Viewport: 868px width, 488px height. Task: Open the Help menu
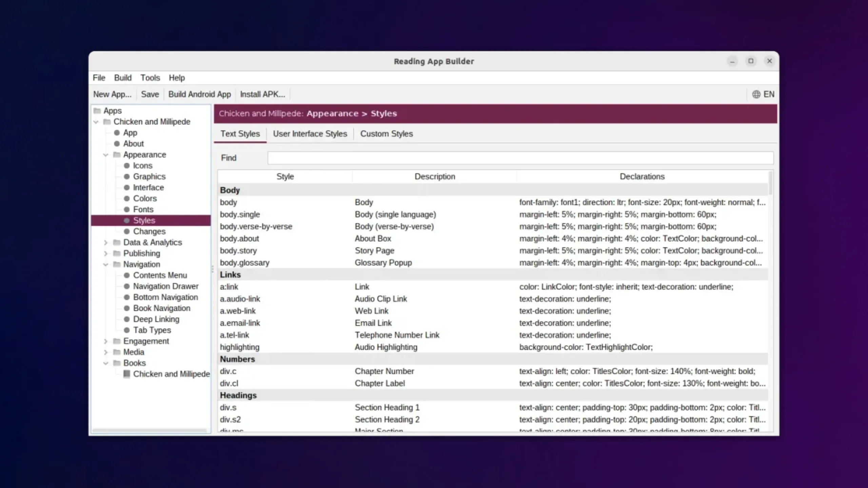coord(177,78)
